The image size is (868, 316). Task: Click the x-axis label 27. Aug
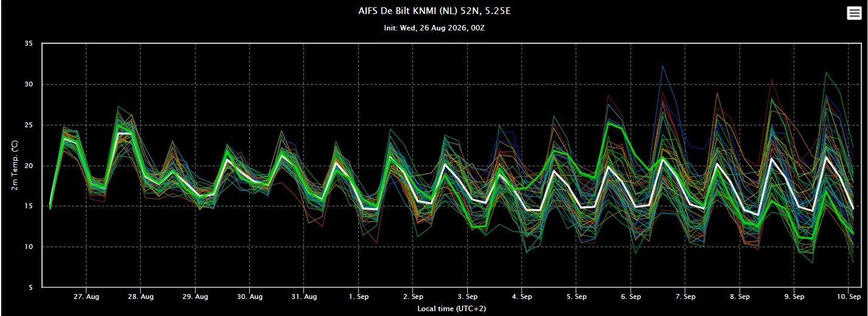pos(86,297)
